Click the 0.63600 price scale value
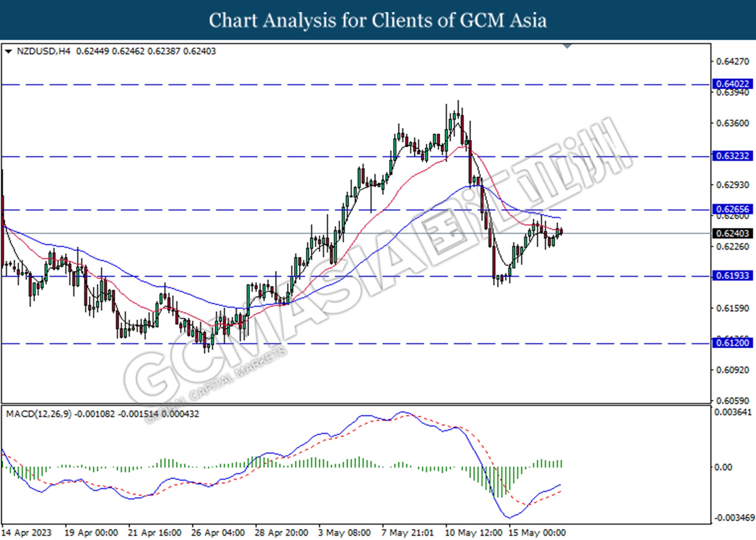This screenshot has width=756, height=540. (x=733, y=123)
